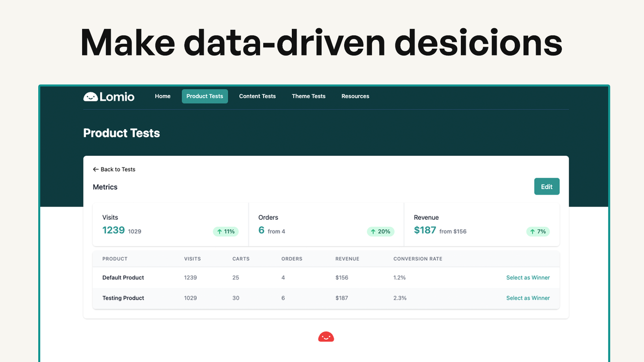Click the Orders value 6 in the metrics card

point(261,230)
